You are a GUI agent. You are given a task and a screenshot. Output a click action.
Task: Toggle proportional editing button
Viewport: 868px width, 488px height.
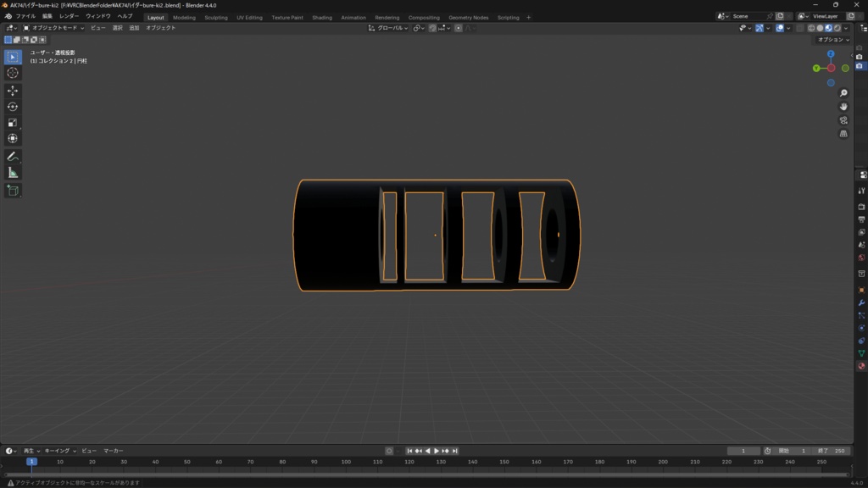click(x=459, y=28)
